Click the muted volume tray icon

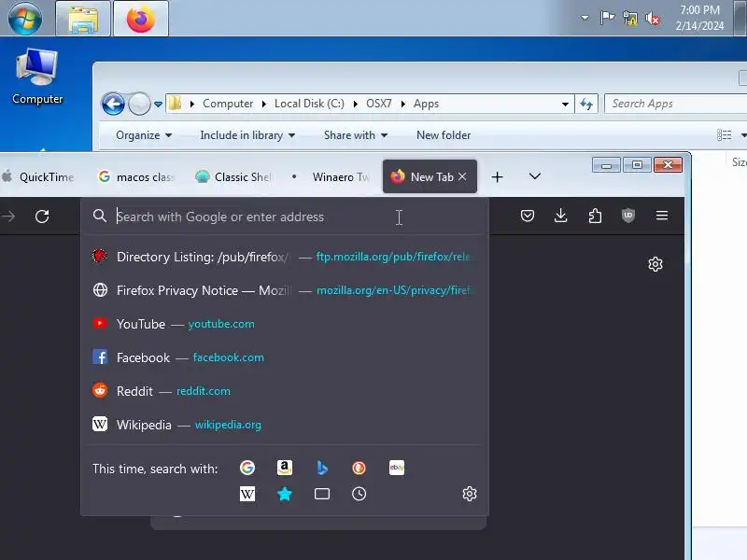(653, 19)
